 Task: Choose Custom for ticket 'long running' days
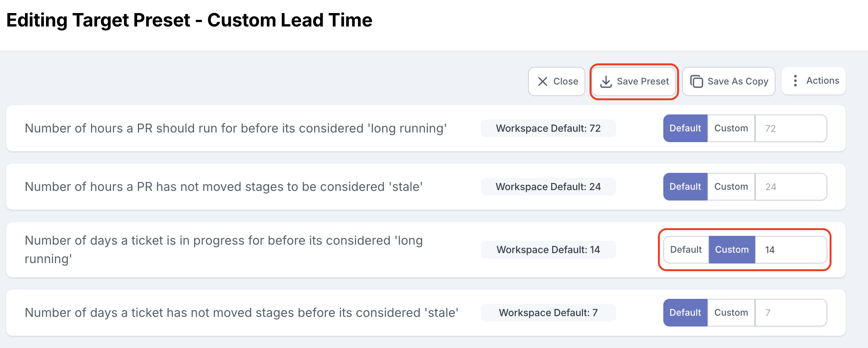(x=732, y=250)
